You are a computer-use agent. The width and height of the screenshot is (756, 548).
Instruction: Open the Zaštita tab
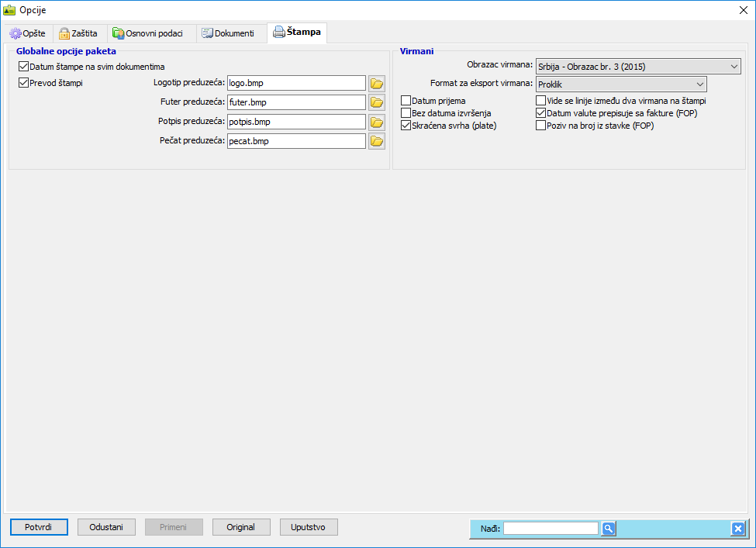(78, 33)
